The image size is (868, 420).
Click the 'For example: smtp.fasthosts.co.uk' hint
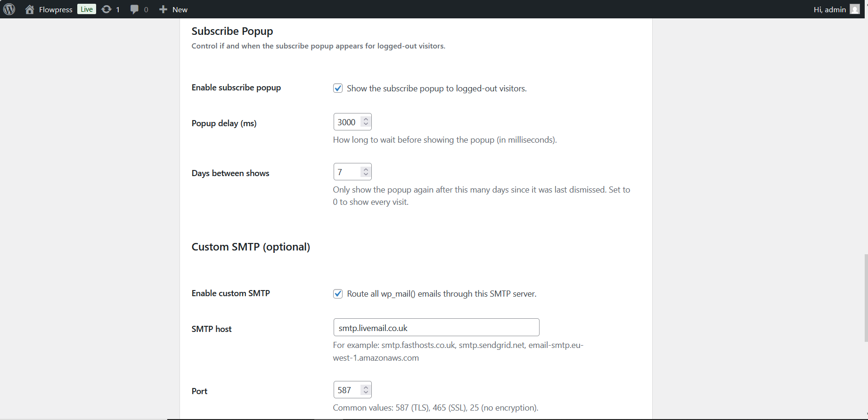[458, 351]
